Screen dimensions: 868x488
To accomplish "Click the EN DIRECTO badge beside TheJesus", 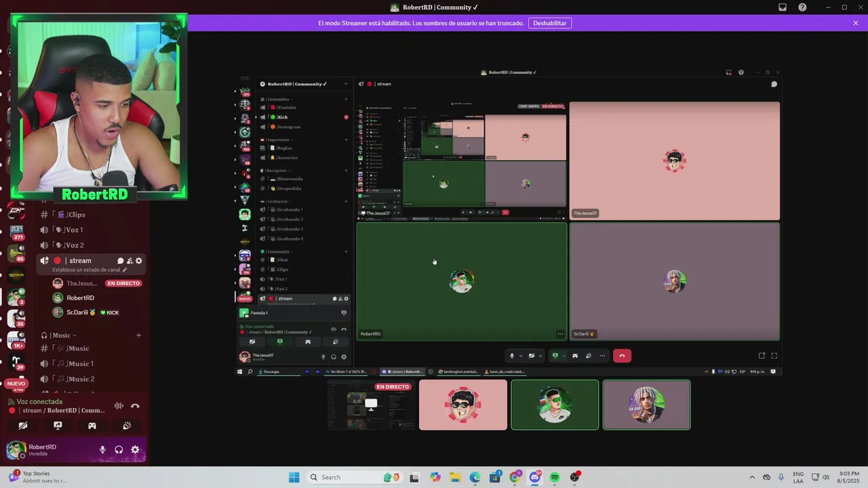I will click(x=123, y=283).
